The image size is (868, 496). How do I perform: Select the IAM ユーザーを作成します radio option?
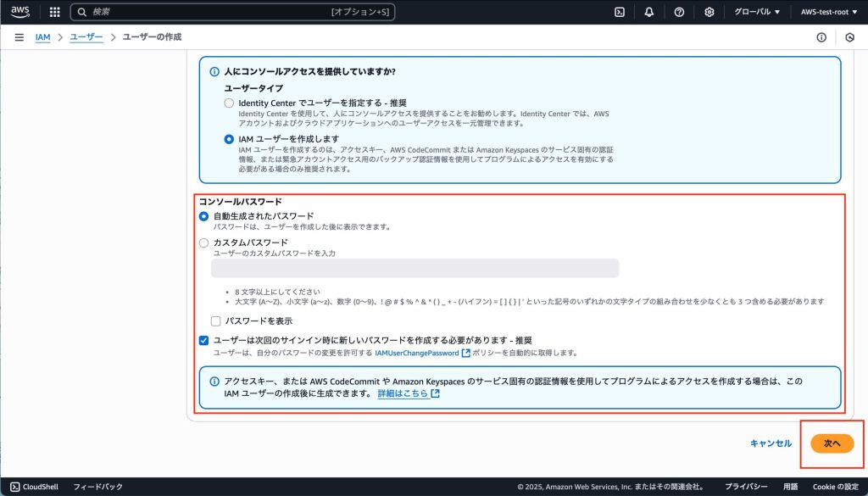pyautogui.click(x=229, y=139)
